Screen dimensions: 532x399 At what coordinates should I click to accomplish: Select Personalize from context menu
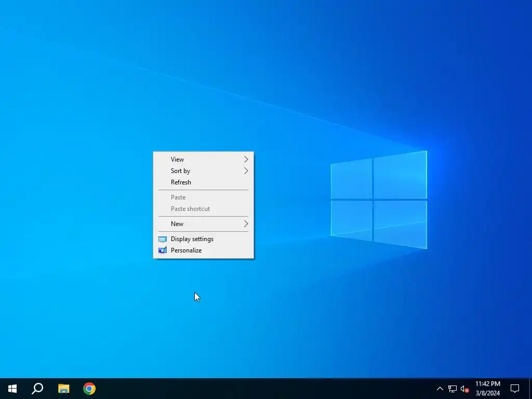click(x=203, y=250)
